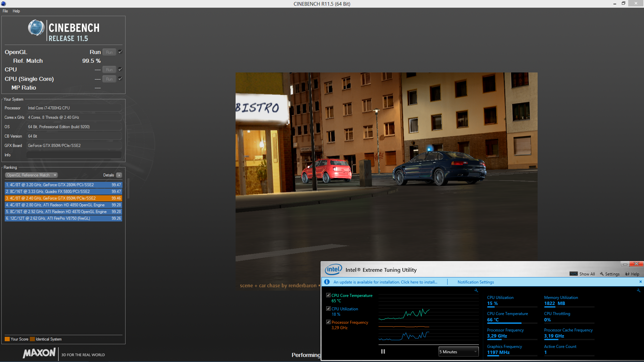The height and width of the screenshot is (362, 644).
Task: Open the File menu
Action: (x=5, y=11)
